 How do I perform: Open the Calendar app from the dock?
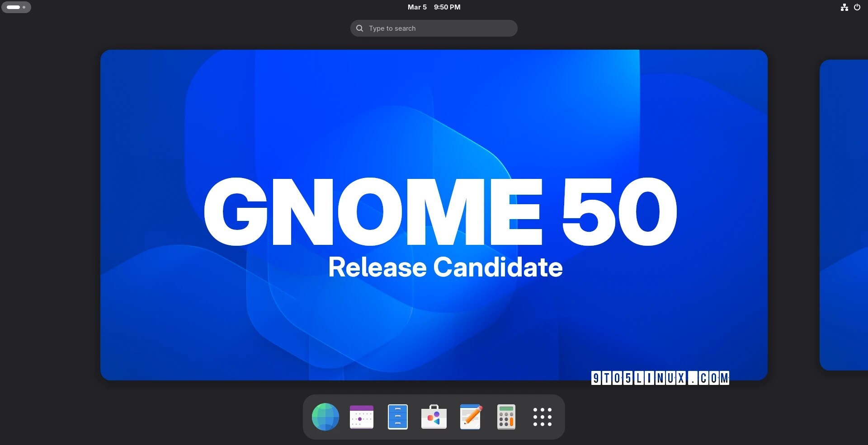click(x=362, y=417)
